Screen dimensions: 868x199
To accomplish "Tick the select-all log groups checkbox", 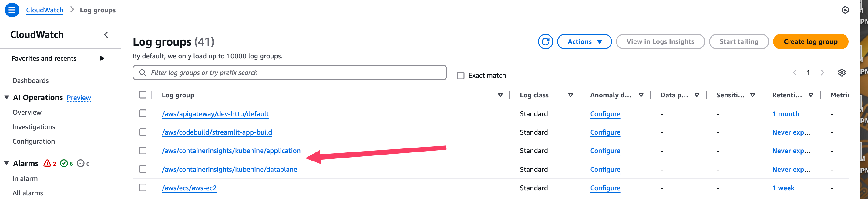I will (143, 95).
